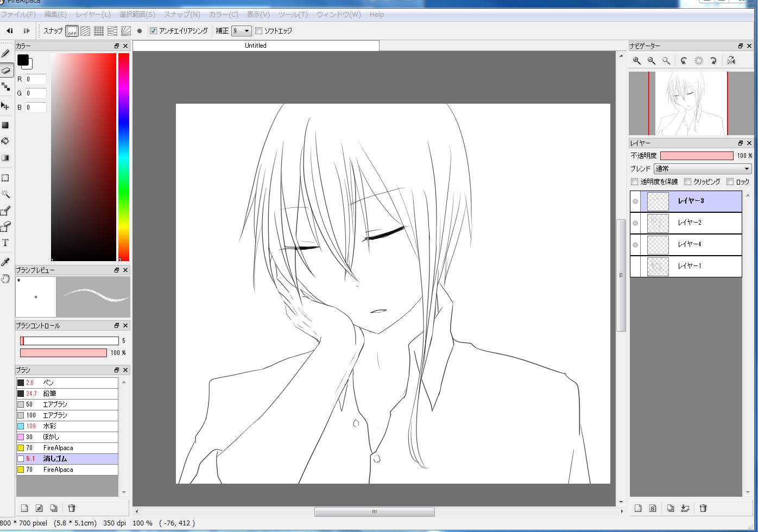Select the 鉛筆 brush from list

point(50,394)
